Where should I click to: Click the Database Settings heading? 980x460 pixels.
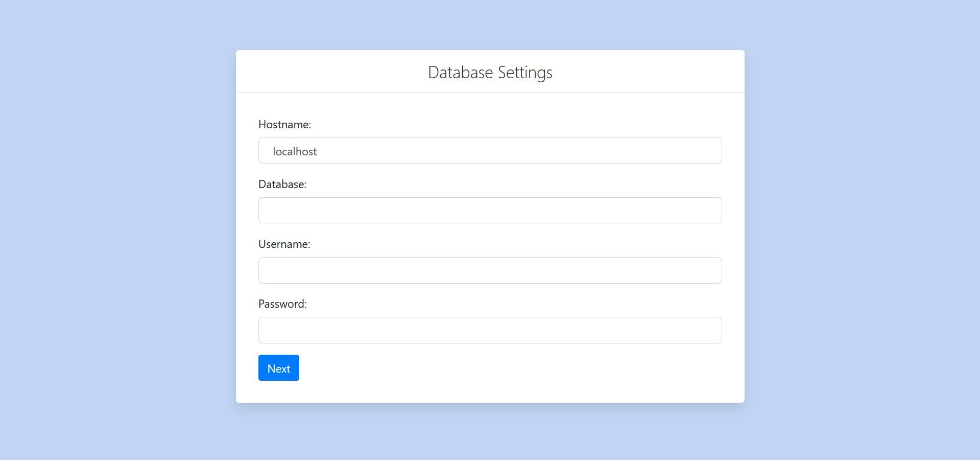[x=490, y=73]
